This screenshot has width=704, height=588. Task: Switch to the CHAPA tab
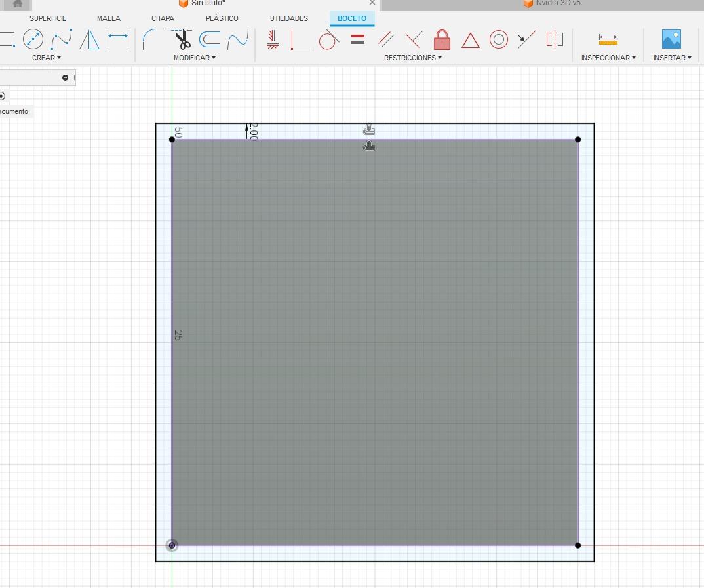click(x=163, y=18)
